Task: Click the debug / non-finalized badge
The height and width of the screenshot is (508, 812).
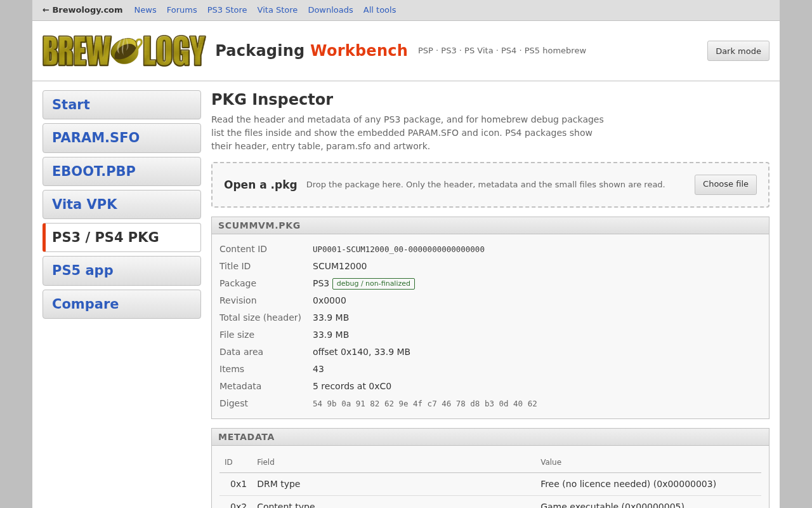Action: (374, 284)
